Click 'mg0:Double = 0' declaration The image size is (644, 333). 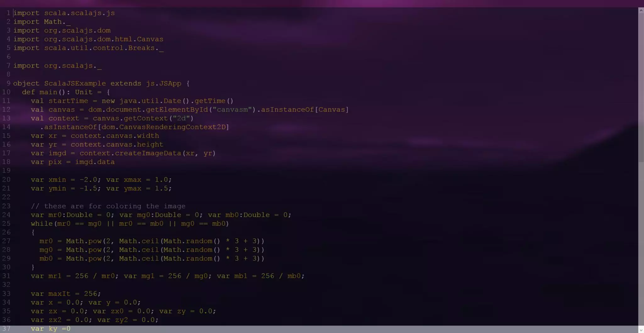pos(168,215)
